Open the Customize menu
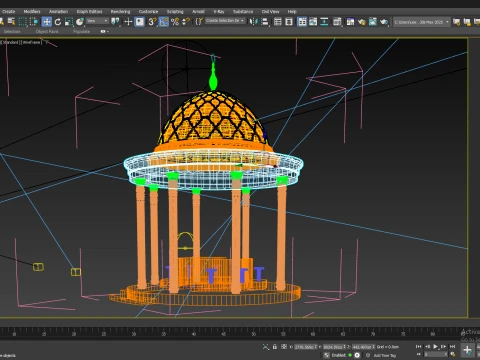The width and height of the screenshot is (480, 360). 148,12
